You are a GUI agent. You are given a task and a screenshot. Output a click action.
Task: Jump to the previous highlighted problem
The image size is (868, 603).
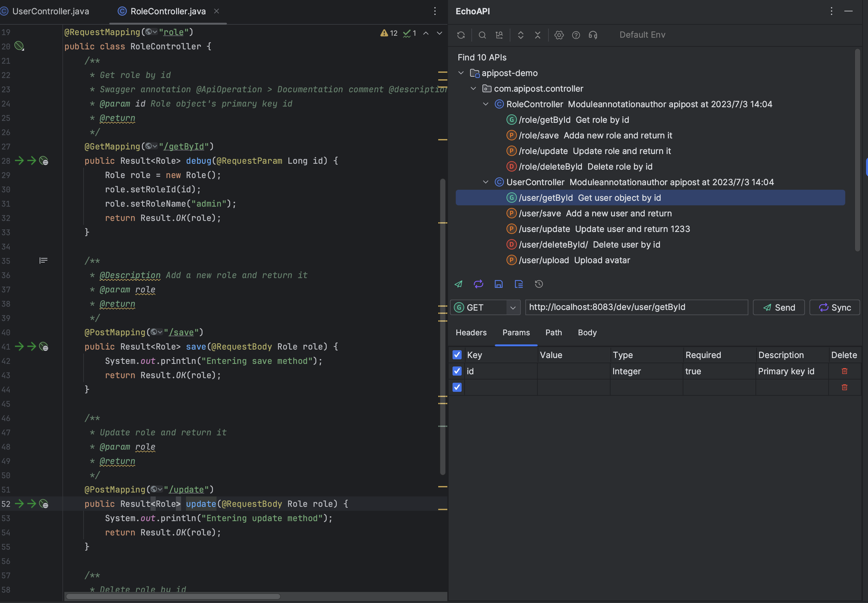[x=426, y=33]
